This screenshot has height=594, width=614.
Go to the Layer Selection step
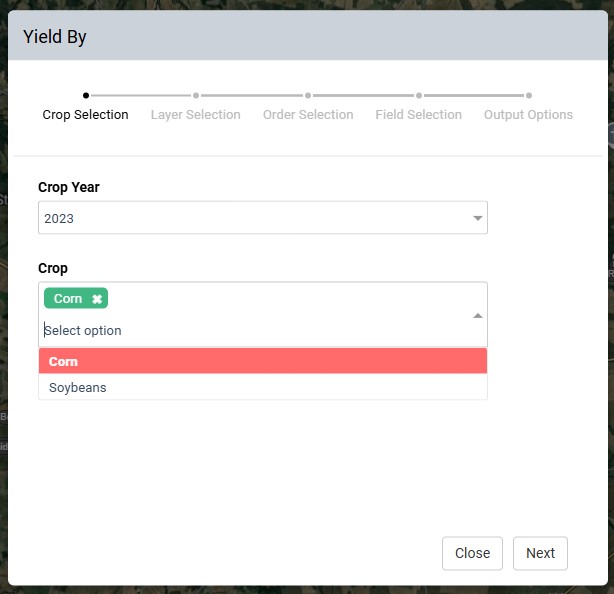[x=195, y=115]
